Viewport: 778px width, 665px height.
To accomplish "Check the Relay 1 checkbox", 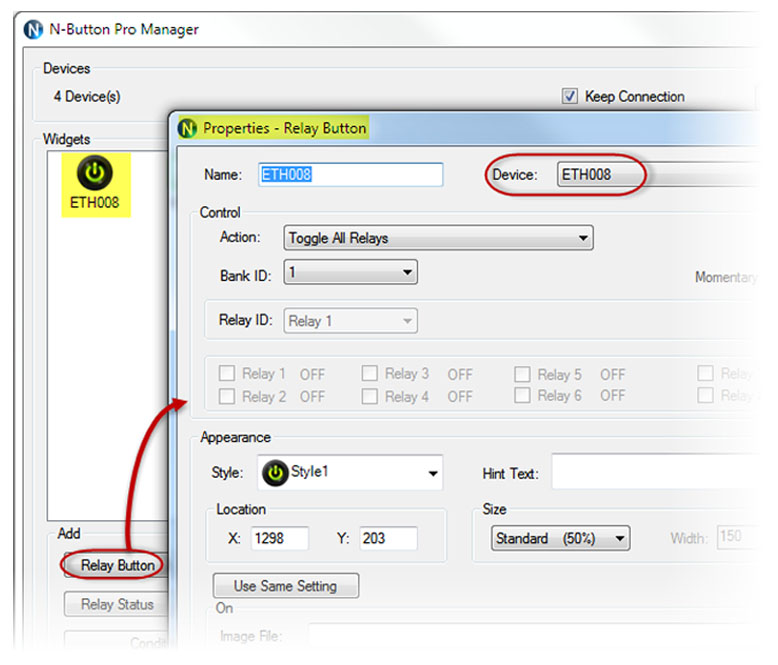I will [227, 373].
